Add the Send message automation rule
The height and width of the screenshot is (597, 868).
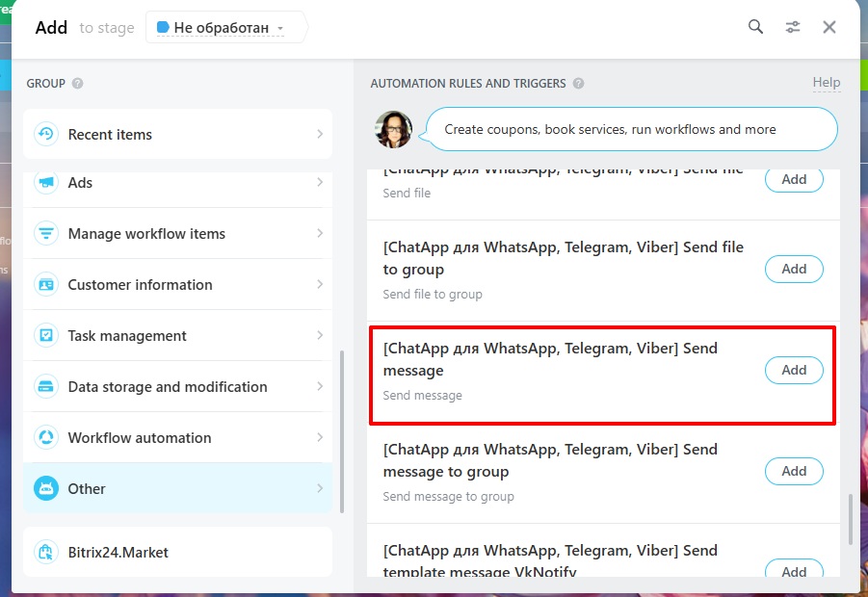pos(794,371)
